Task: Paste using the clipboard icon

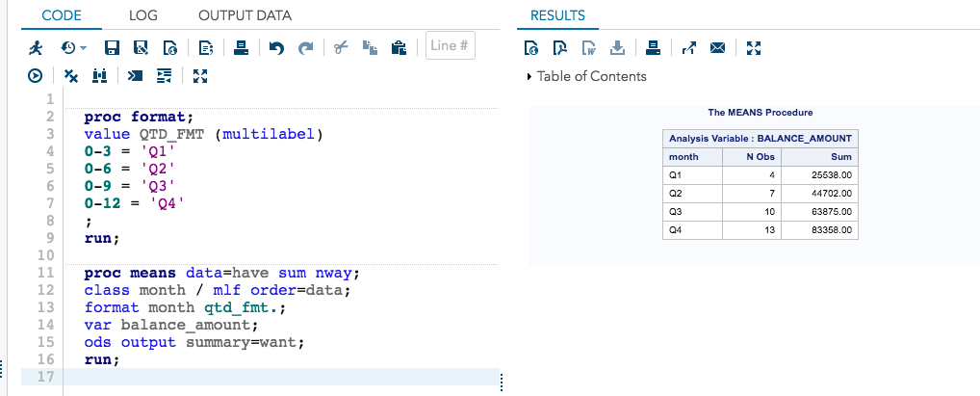Action: (397, 47)
